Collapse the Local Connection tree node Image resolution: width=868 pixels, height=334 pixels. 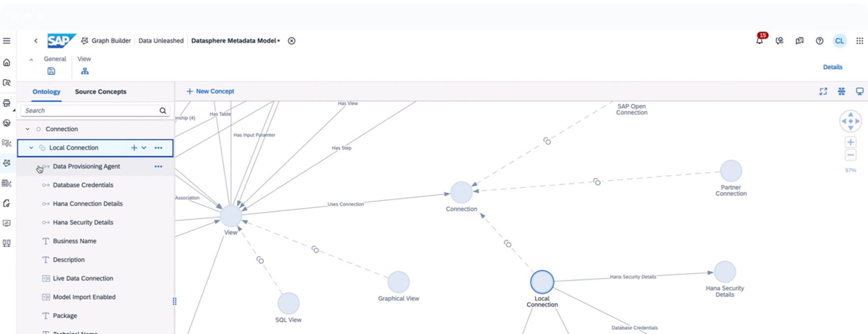pyautogui.click(x=31, y=148)
